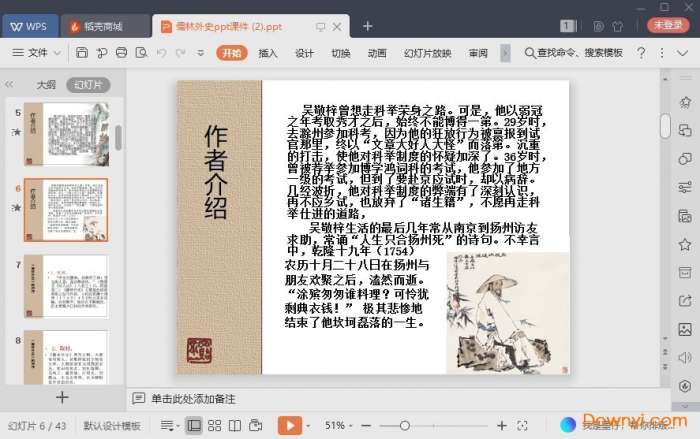Switch to slide sorter view

pyautogui.click(x=214, y=426)
